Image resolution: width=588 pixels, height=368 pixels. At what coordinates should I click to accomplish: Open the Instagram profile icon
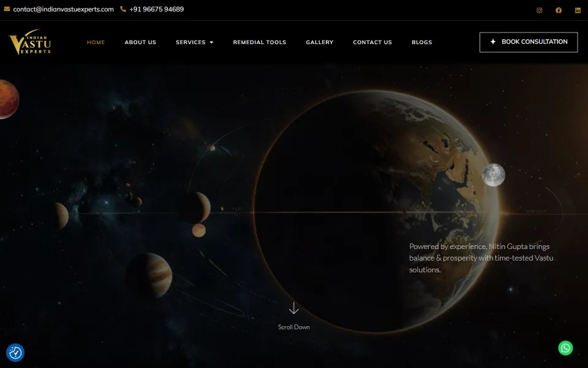539,10
